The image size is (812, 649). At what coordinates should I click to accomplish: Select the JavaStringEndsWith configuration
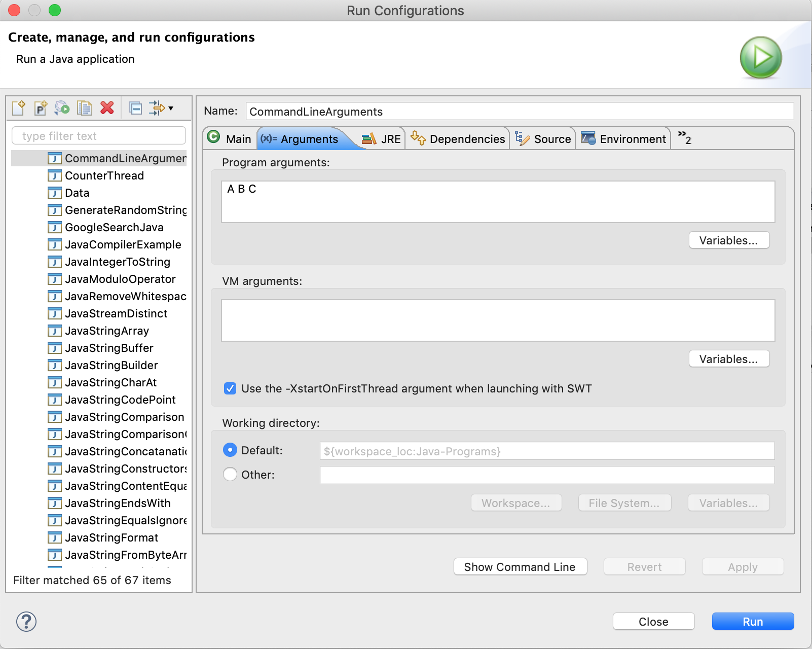(x=109, y=503)
